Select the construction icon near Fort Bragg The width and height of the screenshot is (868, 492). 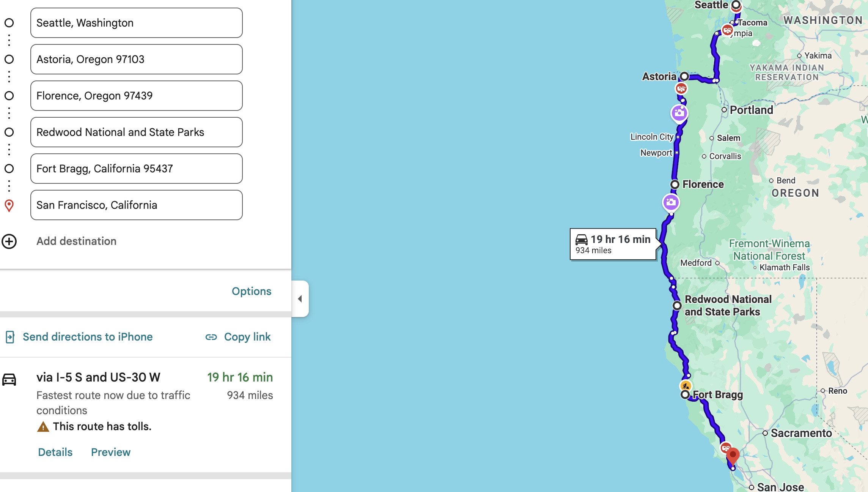pyautogui.click(x=686, y=385)
